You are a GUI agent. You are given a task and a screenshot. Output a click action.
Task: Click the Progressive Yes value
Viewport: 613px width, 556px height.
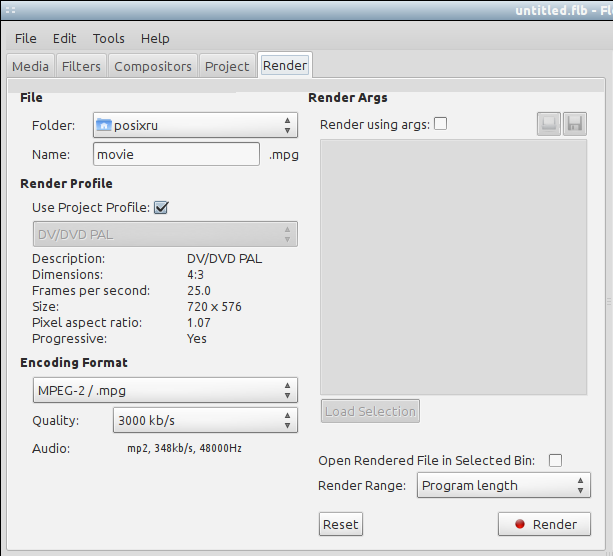coord(197,339)
